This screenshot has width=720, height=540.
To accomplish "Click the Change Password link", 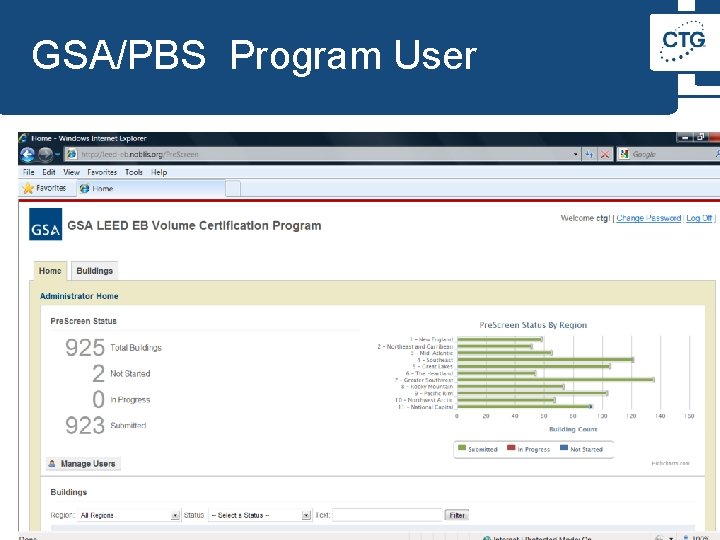I will (x=648, y=218).
